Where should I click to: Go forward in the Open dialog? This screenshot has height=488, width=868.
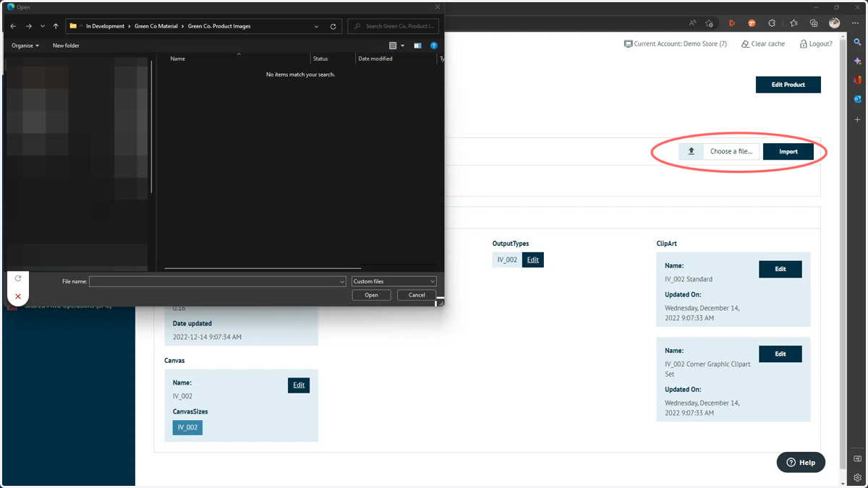29,26
